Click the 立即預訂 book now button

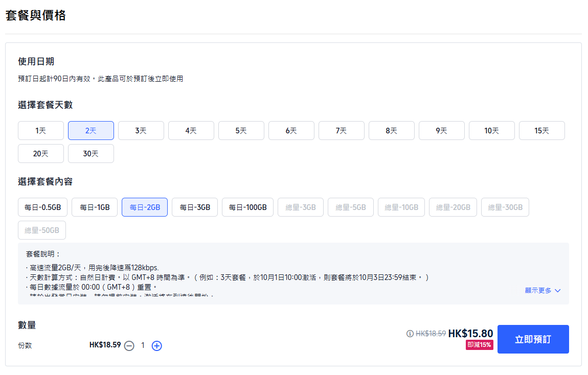click(533, 339)
